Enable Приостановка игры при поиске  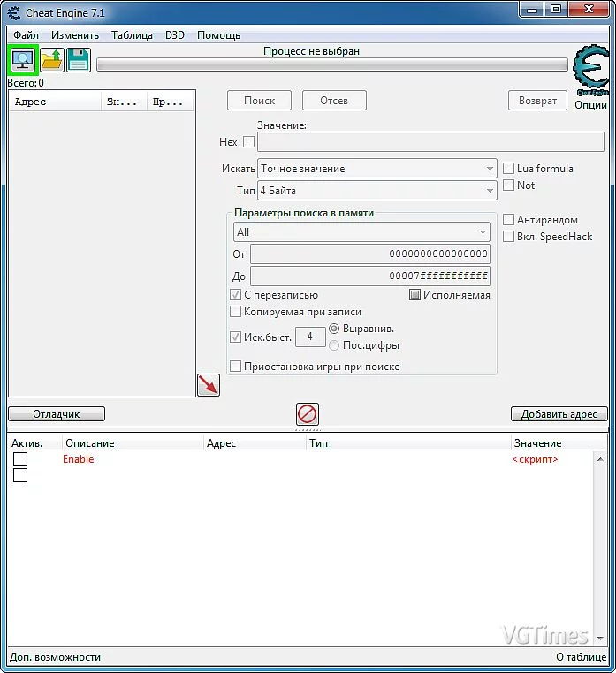pos(235,367)
